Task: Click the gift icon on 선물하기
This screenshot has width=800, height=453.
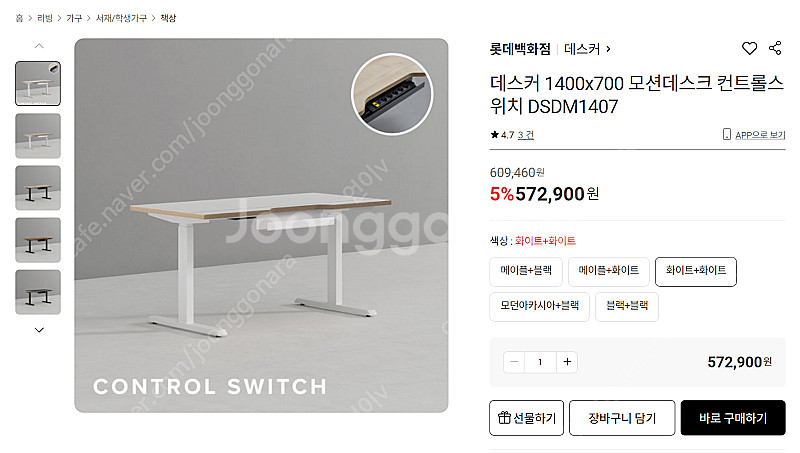Action: point(504,418)
